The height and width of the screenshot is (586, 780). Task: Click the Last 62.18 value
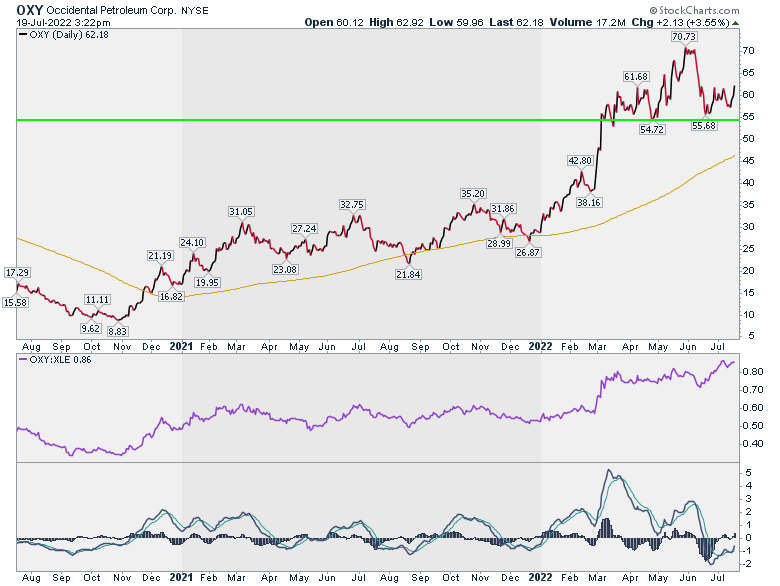click(516, 22)
